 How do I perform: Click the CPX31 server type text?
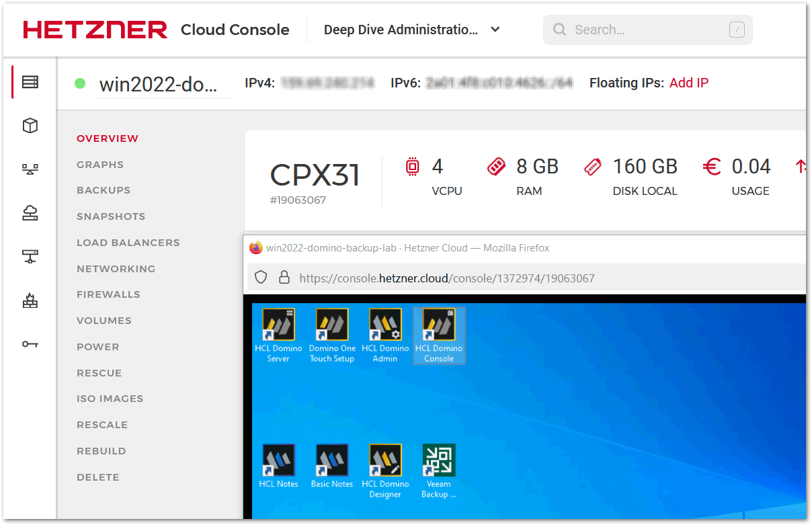pos(315,175)
